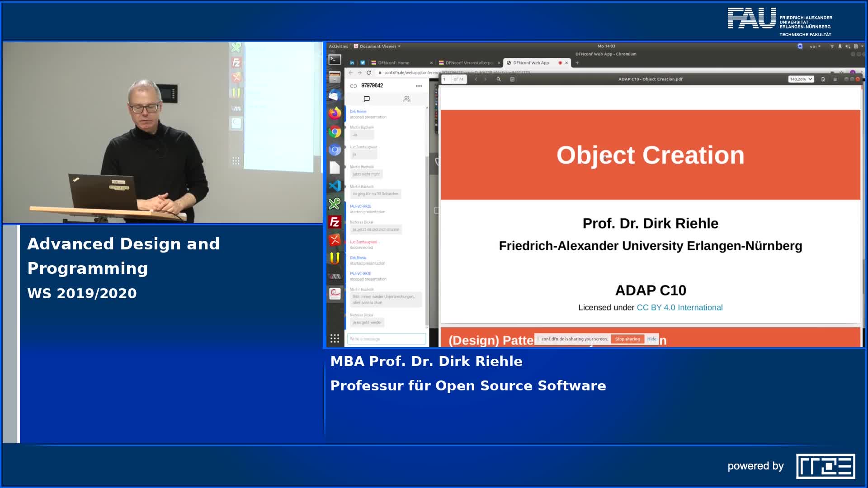The height and width of the screenshot is (488, 868).
Task: Click the Stop sharing button
Action: (627, 339)
